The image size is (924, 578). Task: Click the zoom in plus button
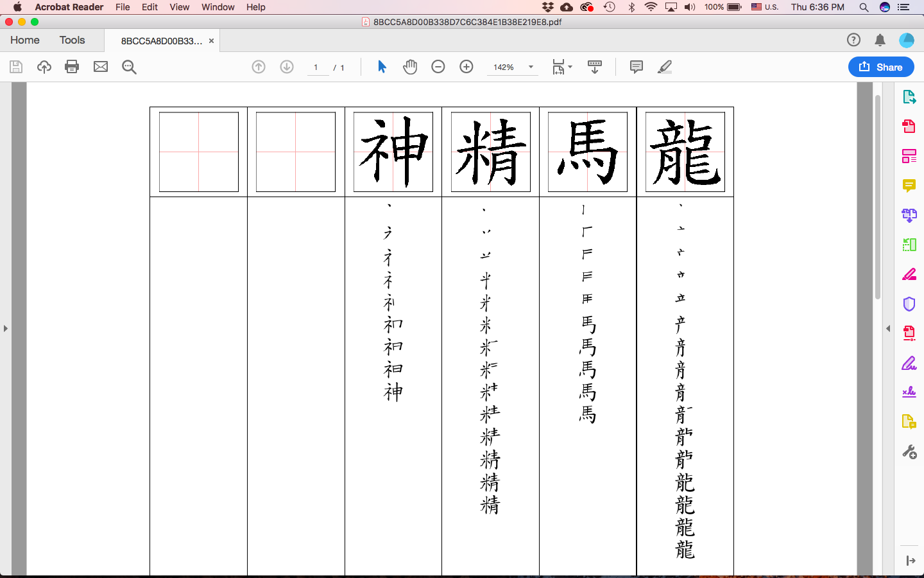[x=466, y=67]
